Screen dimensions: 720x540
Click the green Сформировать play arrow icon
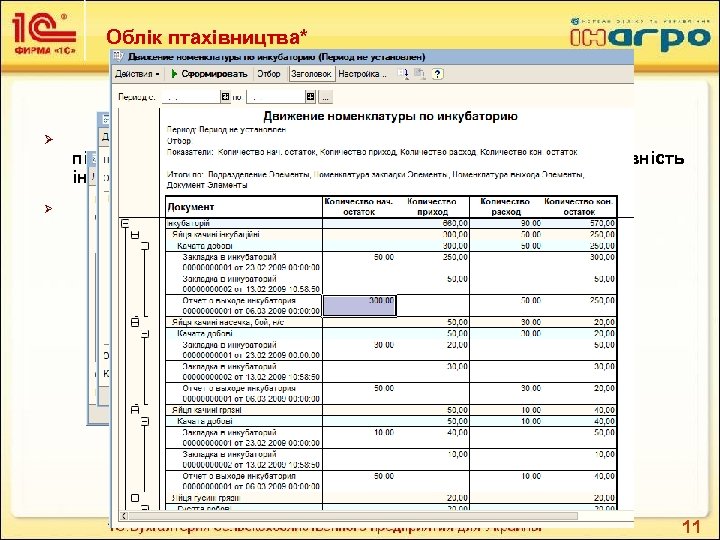tap(174, 74)
